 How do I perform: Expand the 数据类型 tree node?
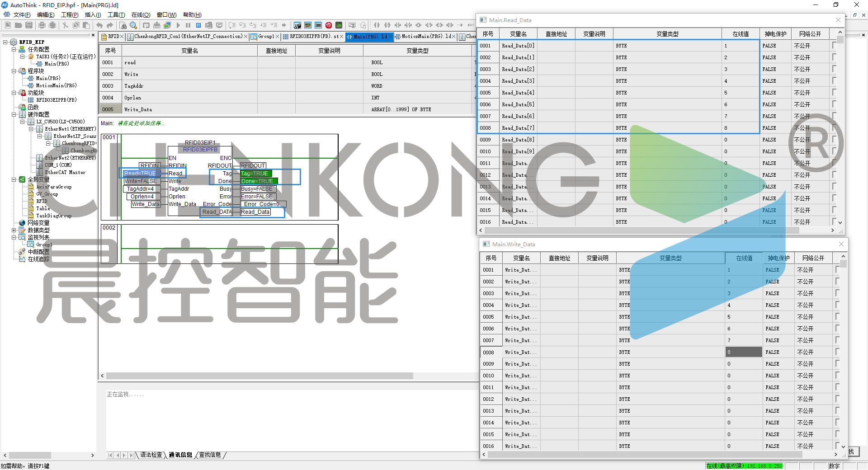[14, 230]
